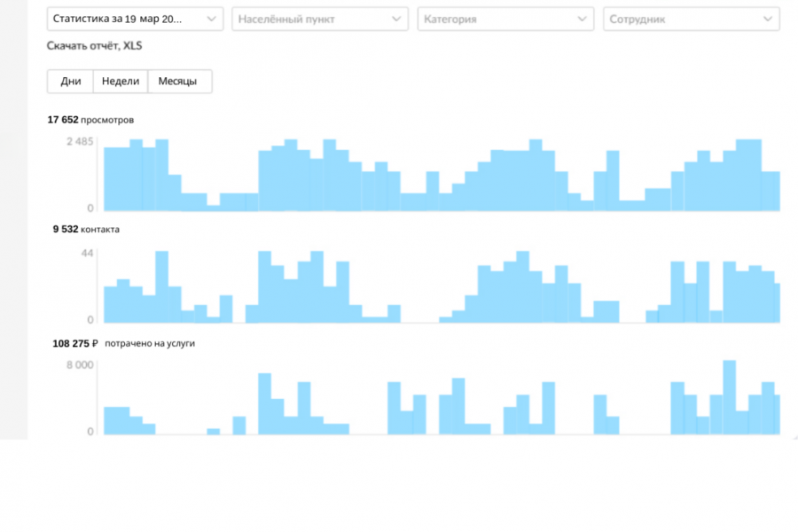The width and height of the screenshot is (798, 532).
Task: Switch the chart grouping to Дни
Action: tap(71, 82)
